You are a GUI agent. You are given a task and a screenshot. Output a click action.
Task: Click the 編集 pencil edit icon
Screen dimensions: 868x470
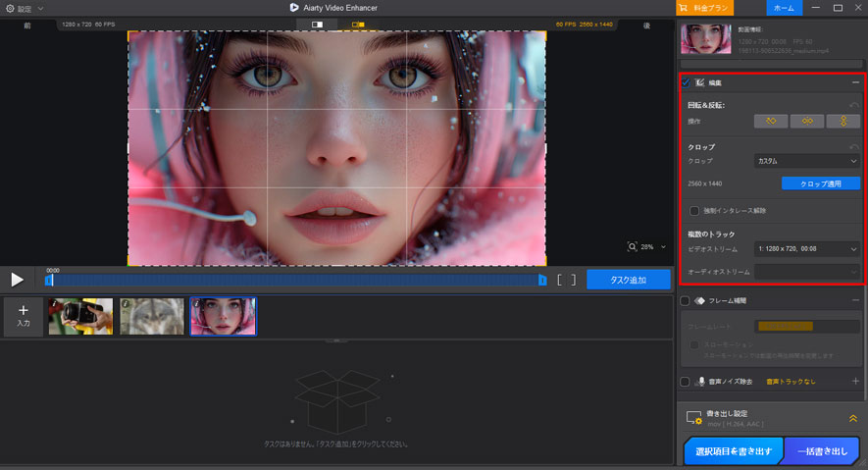click(699, 82)
